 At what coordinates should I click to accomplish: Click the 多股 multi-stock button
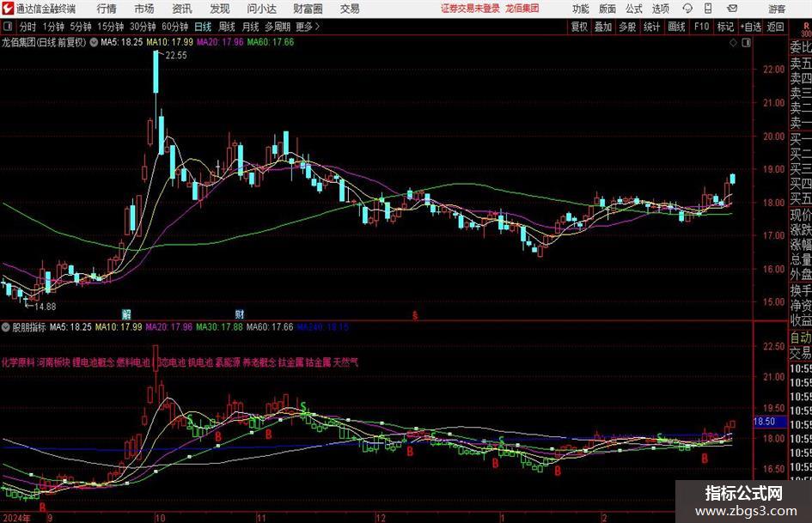pos(627,27)
